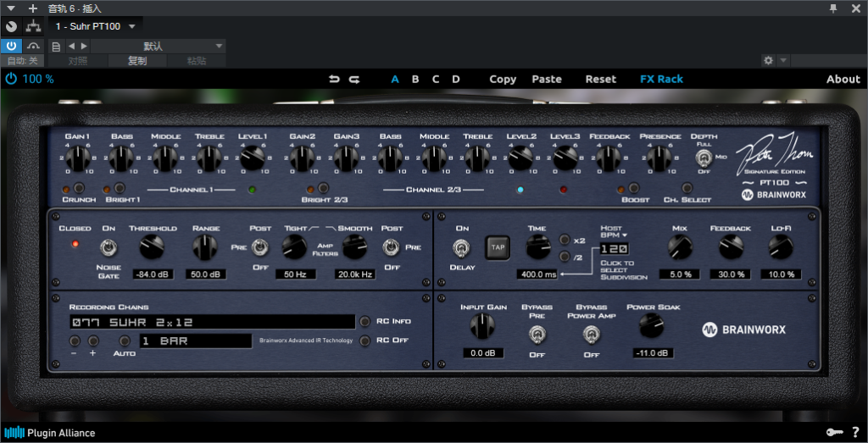
Task: Click the Power Soak knob
Action: [649, 325]
